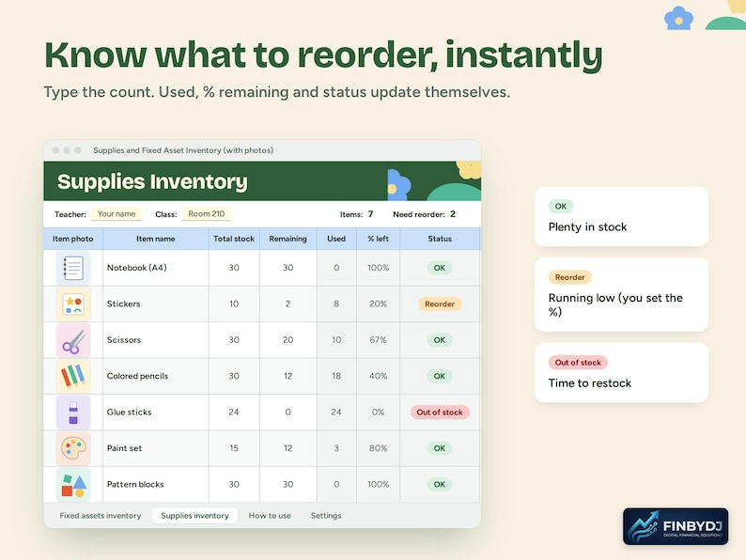Click the Stickers item photo icon
The image size is (746, 560).
coord(73,304)
